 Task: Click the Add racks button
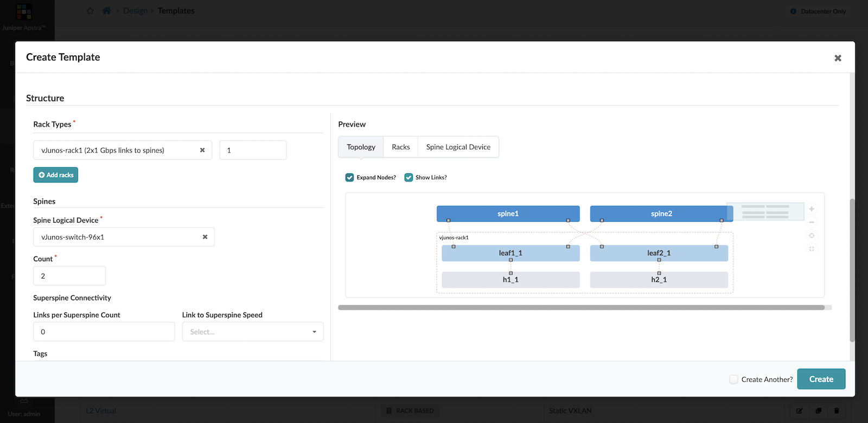(x=56, y=175)
